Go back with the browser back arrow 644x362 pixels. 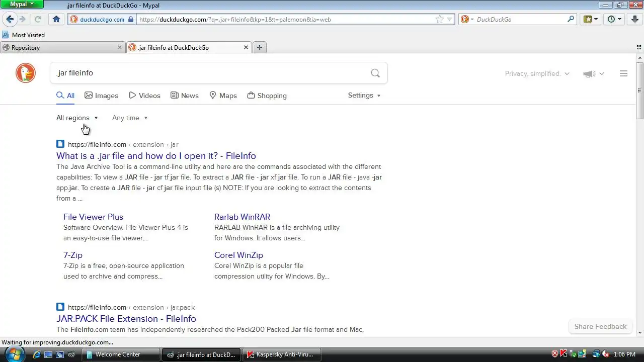10,19
